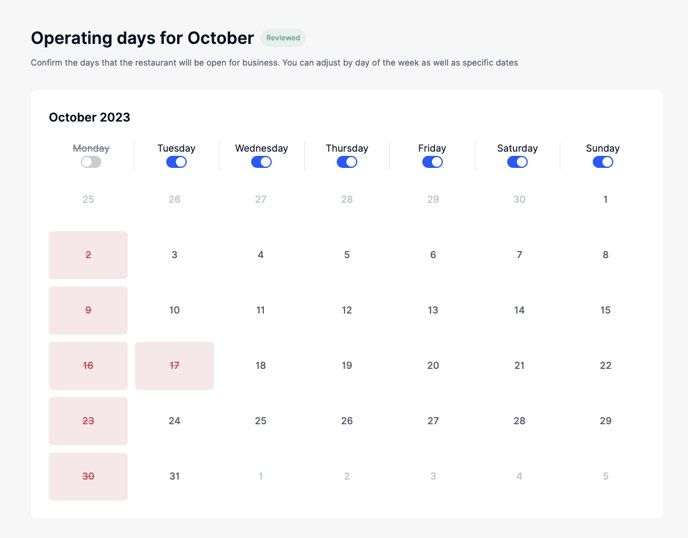Disable the Tuesday toggle switch
Viewport: 688px width, 538px height.
pyautogui.click(x=176, y=162)
